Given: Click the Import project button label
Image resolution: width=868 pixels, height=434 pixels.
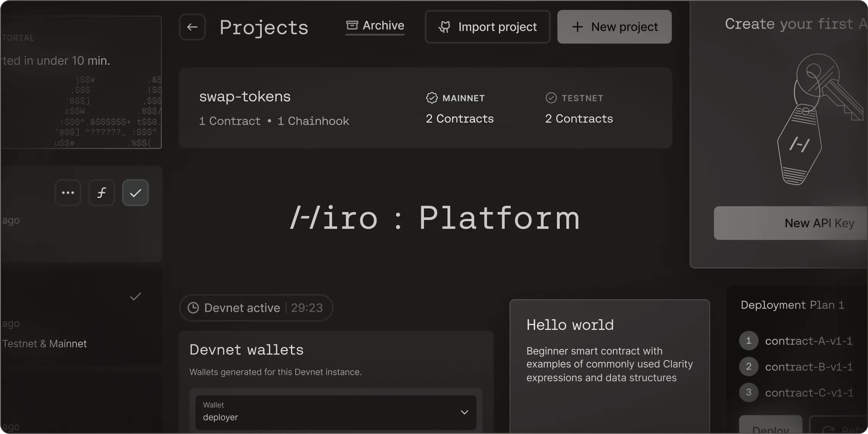Looking at the screenshot, I should click(x=497, y=27).
